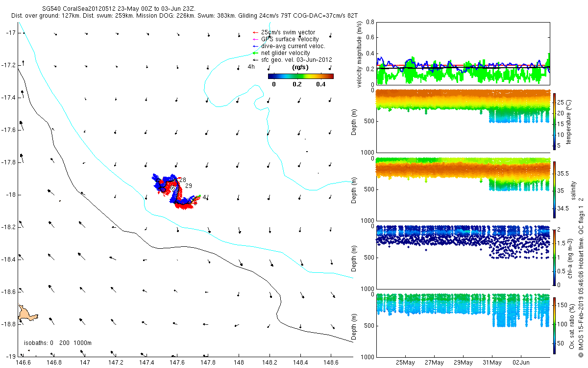This screenshot has width=588, height=368.
Task: Click the temperature colorbar
Action: pyautogui.click(x=555, y=121)
